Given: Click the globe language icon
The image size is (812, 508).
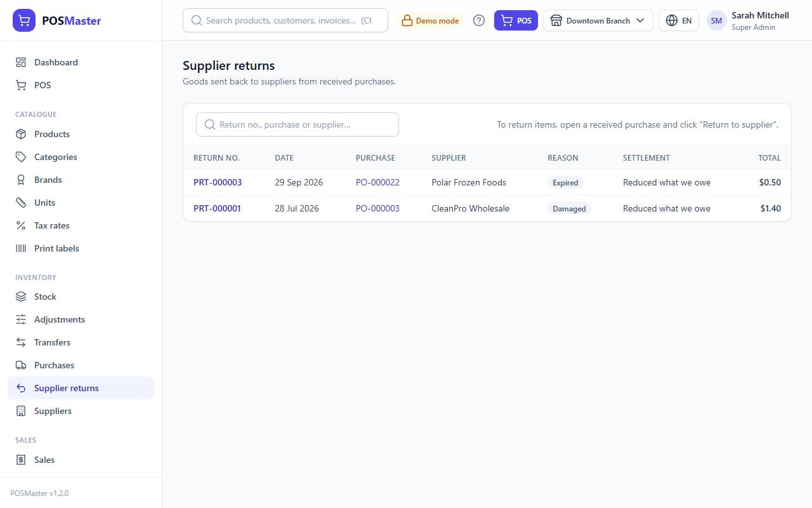Looking at the screenshot, I should [x=672, y=20].
